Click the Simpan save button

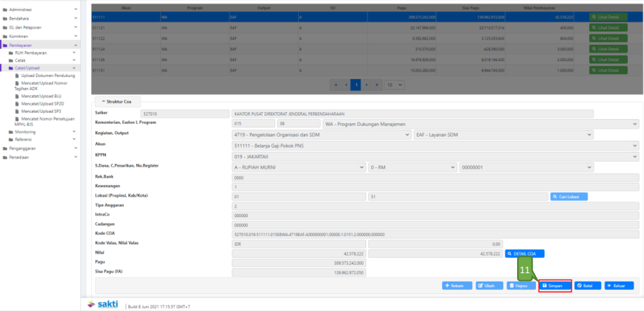(x=555, y=286)
